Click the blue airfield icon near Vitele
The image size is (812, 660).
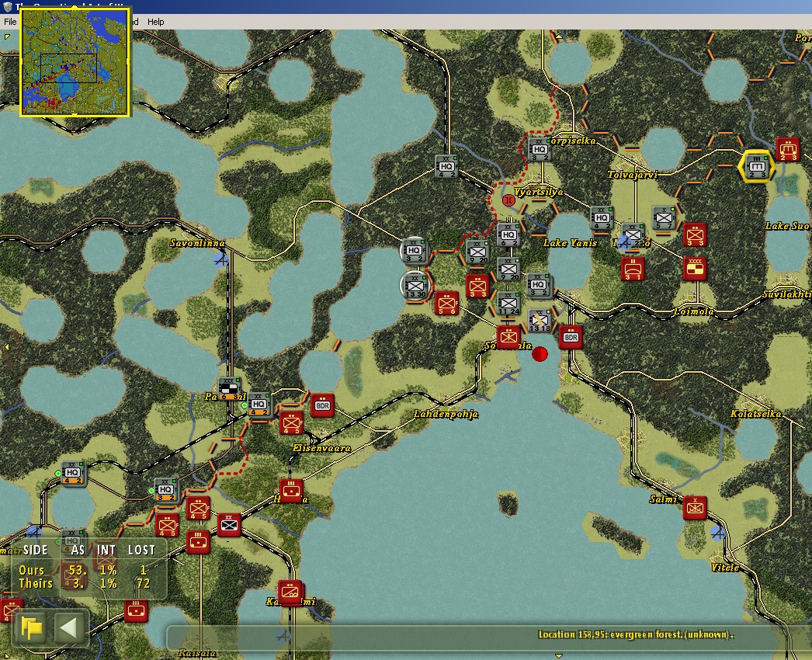coord(718,533)
